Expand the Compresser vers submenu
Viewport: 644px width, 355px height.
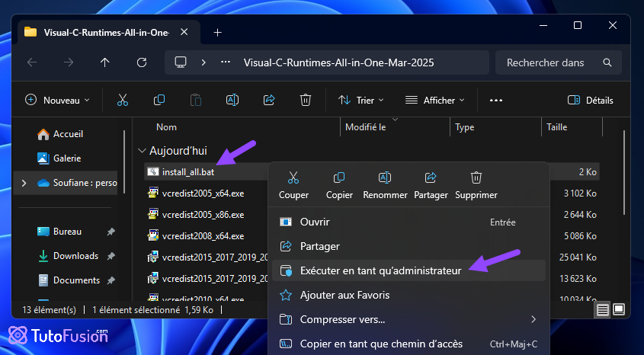533,319
